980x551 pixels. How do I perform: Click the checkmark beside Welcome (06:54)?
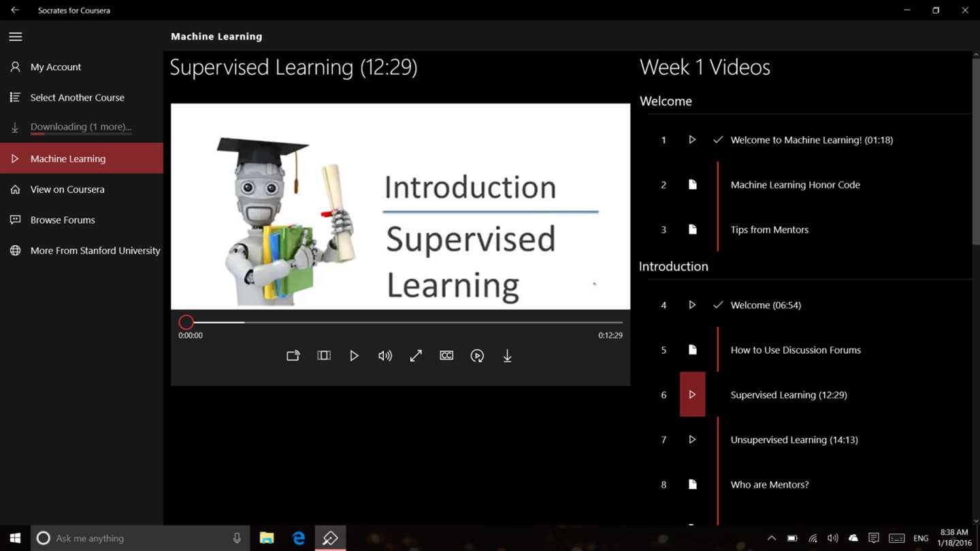coord(718,305)
